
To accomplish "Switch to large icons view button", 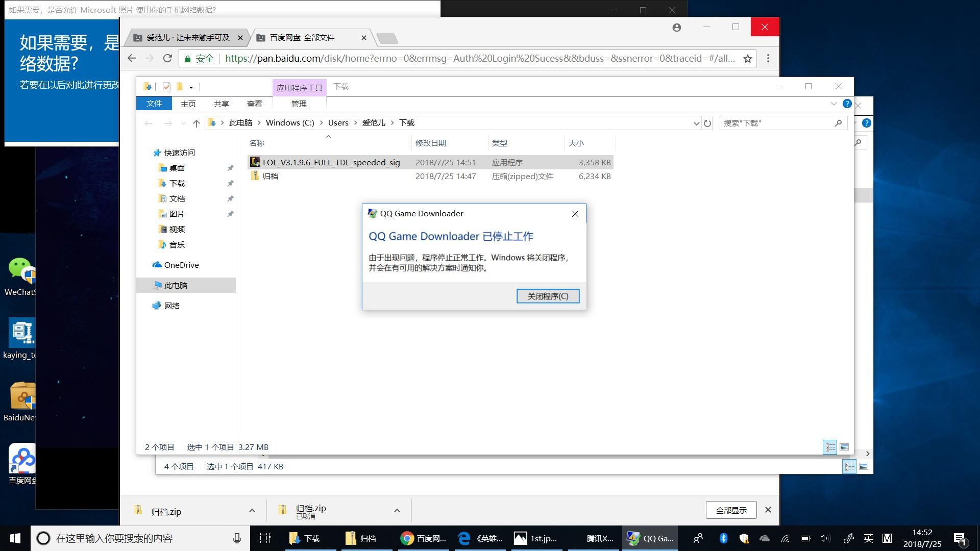I will click(x=844, y=447).
